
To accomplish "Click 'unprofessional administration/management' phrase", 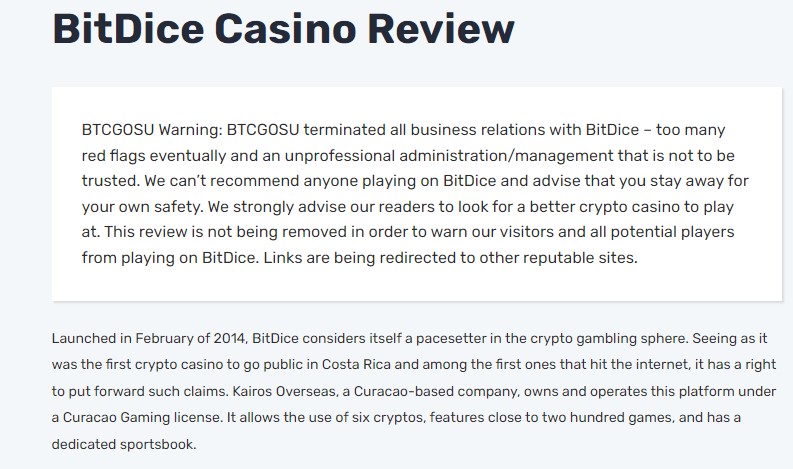I will pos(449,156).
